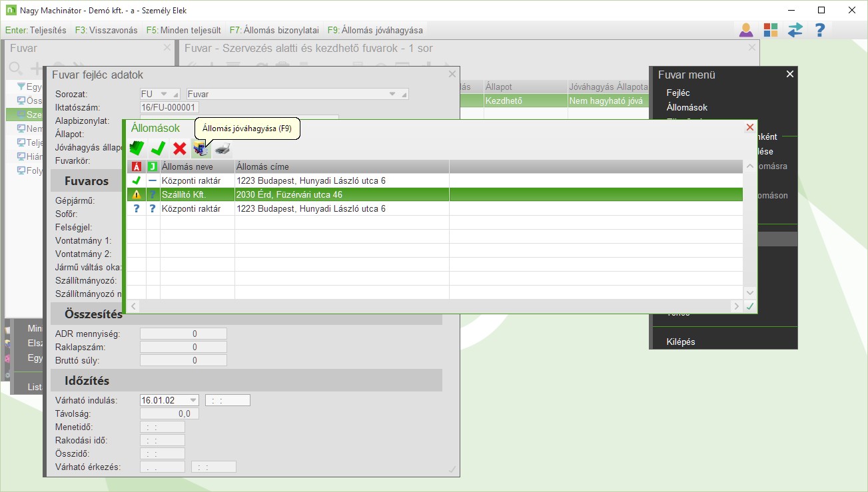Image resolution: width=868 pixels, height=492 pixels.
Task: Click the green J column header
Action: [x=153, y=166]
